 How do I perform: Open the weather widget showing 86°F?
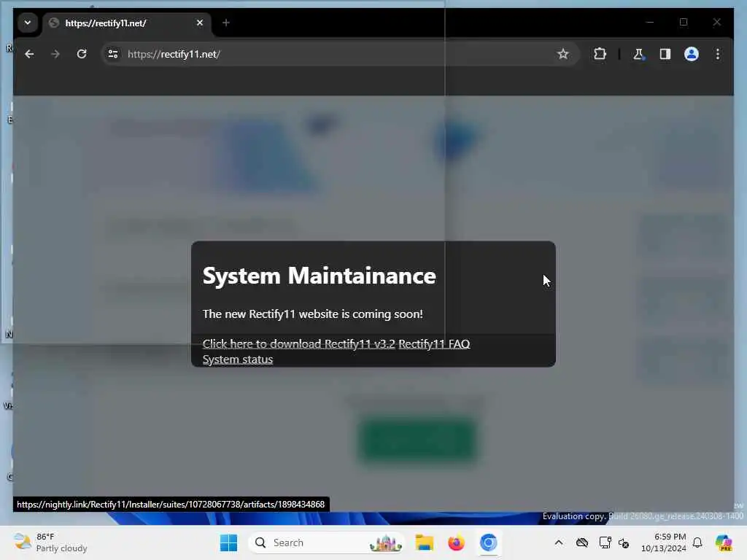click(50, 542)
